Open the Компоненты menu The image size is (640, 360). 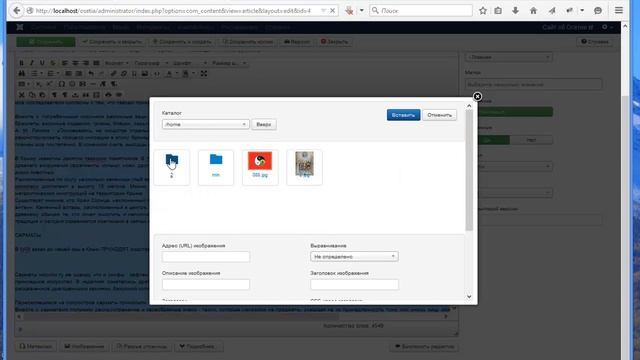[196, 27]
